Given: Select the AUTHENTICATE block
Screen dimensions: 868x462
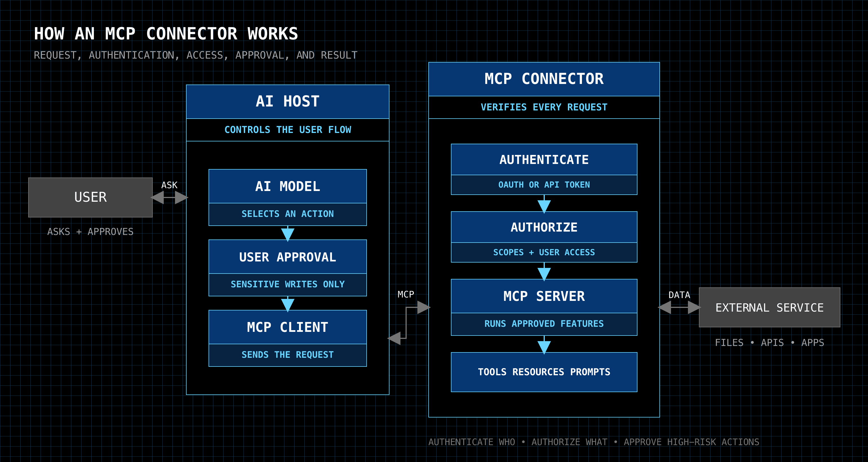Looking at the screenshot, I should (544, 169).
